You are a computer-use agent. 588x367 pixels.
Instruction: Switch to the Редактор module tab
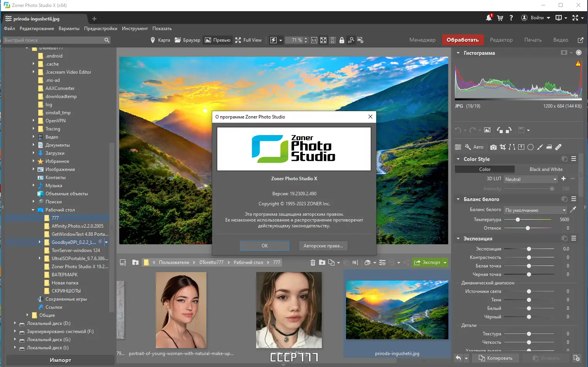pyautogui.click(x=501, y=40)
